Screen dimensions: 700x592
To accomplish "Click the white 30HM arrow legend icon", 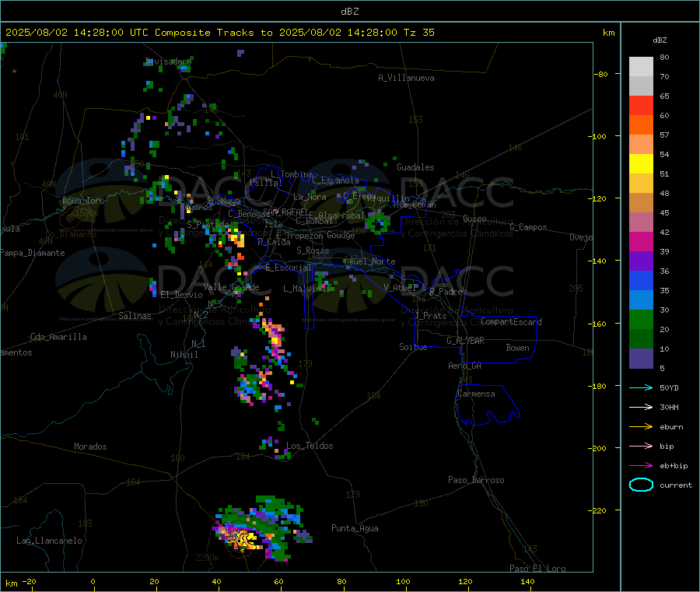I will click(x=641, y=407).
